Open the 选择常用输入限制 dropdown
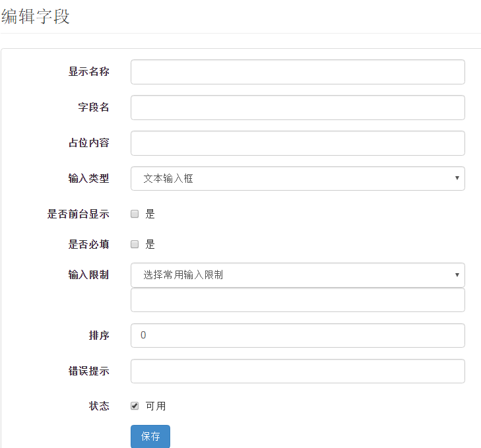Viewport: 481px width, 448px height. coord(298,275)
